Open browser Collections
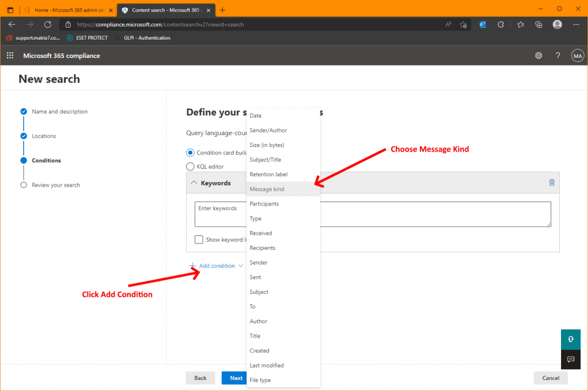This screenshot has height=391, width=588. coord(539,25)
